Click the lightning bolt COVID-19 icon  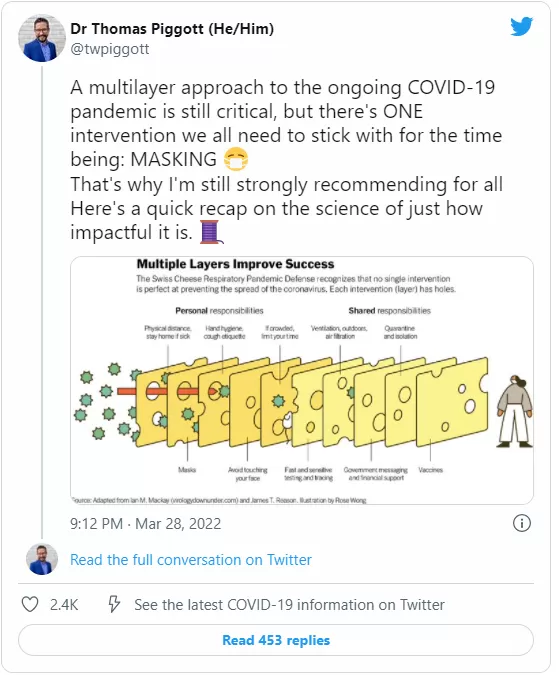114,604
